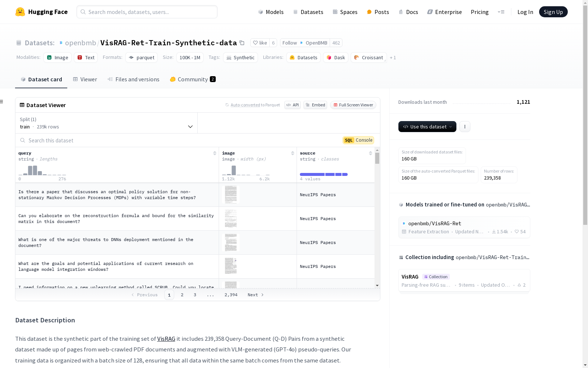588x368 pixels.
Task: Open the Dask library tag
Action: click(x=336, y=57)
